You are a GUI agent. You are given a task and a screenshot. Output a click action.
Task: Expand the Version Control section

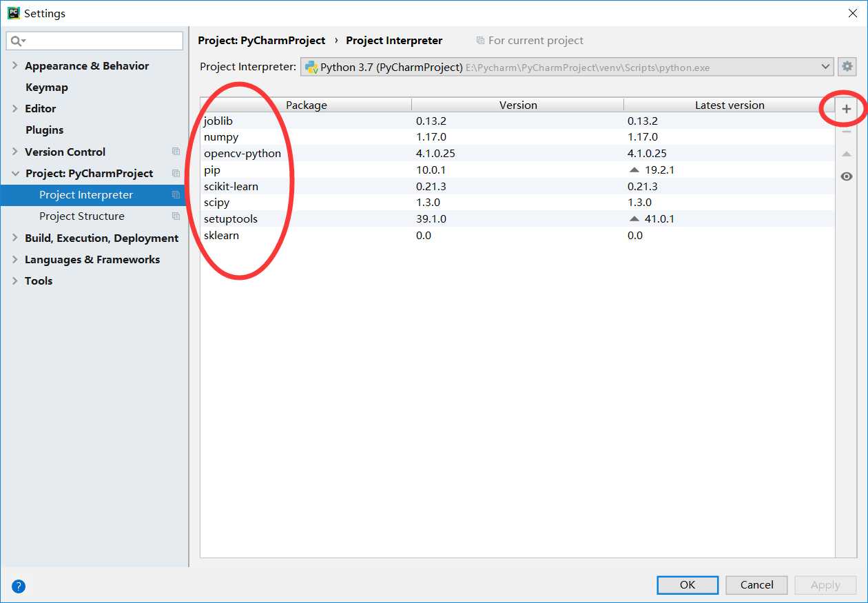click(15, 152)
